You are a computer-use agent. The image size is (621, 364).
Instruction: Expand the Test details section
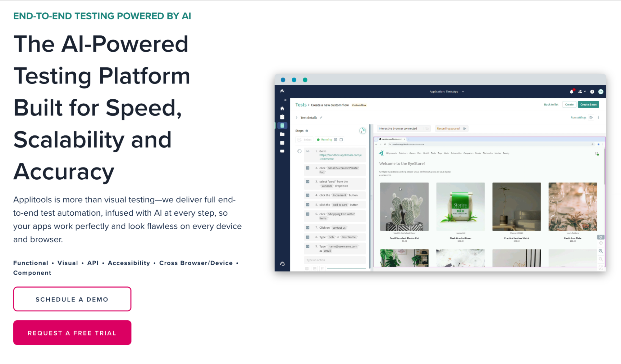point(297,118)
